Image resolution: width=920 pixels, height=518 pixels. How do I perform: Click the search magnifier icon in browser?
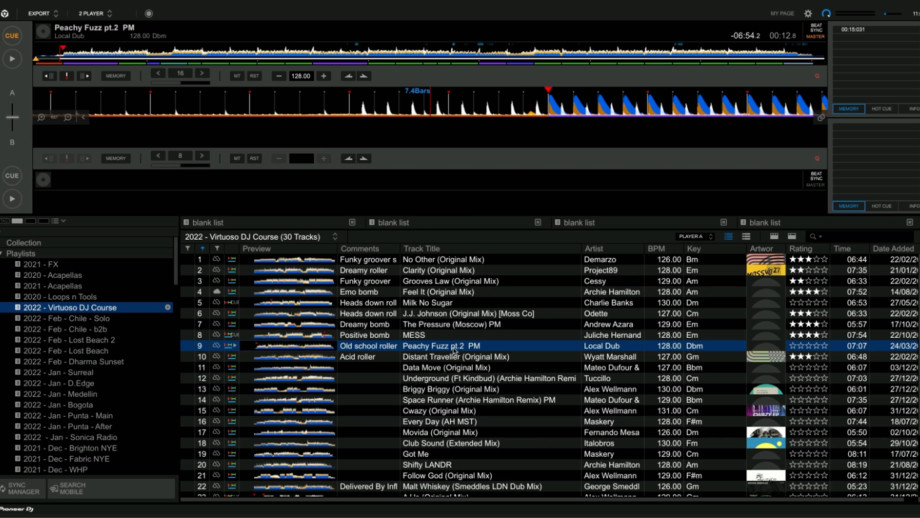click(x=813, y=236)
